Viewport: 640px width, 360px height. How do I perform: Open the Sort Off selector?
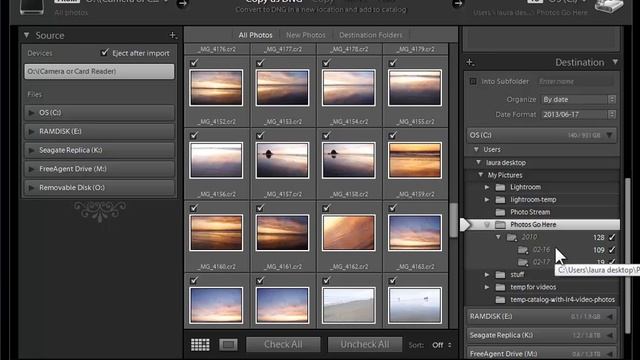(x=442, y=345)
